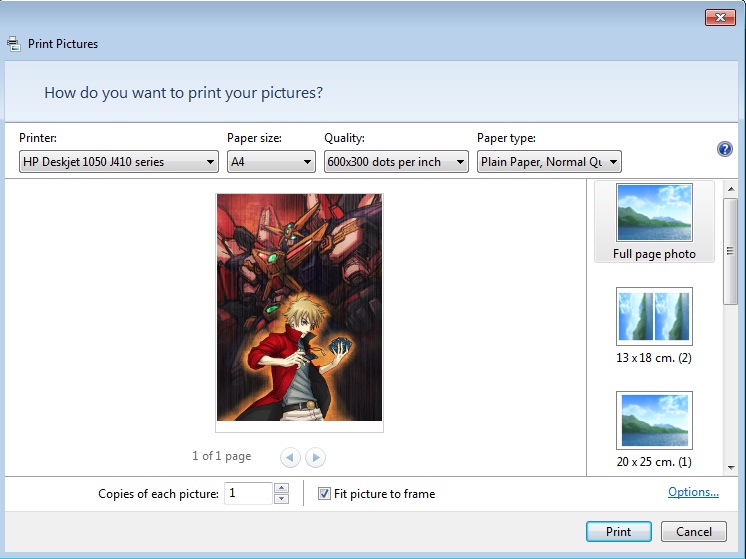Viewport: 746px width, 559px height.
Task: Open the Paper size A4 dropdown
Action: [271, 162]
